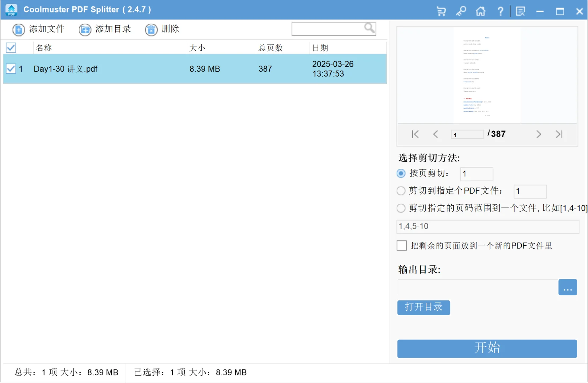Click the 总共: 1 项 status text
Screen dimensions: 588x383
(66, 372)
